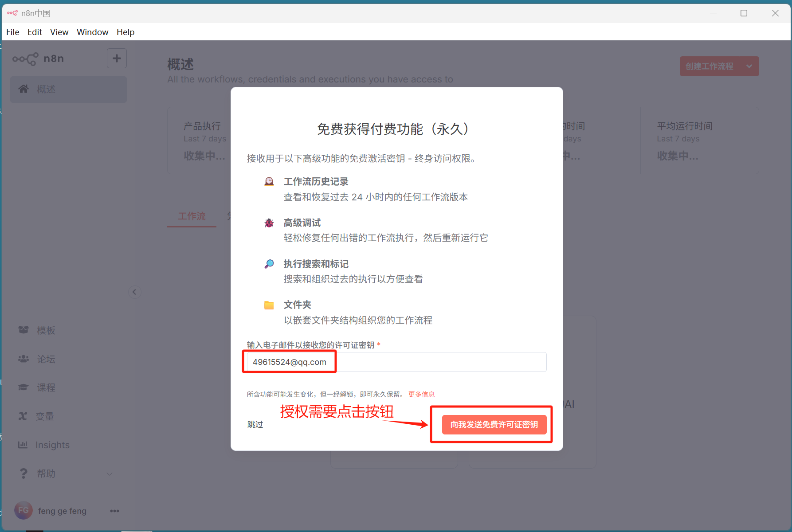Minimize the n8n中国 window
The height and width of the screenshot is (532, 792).
pos(713,13)
